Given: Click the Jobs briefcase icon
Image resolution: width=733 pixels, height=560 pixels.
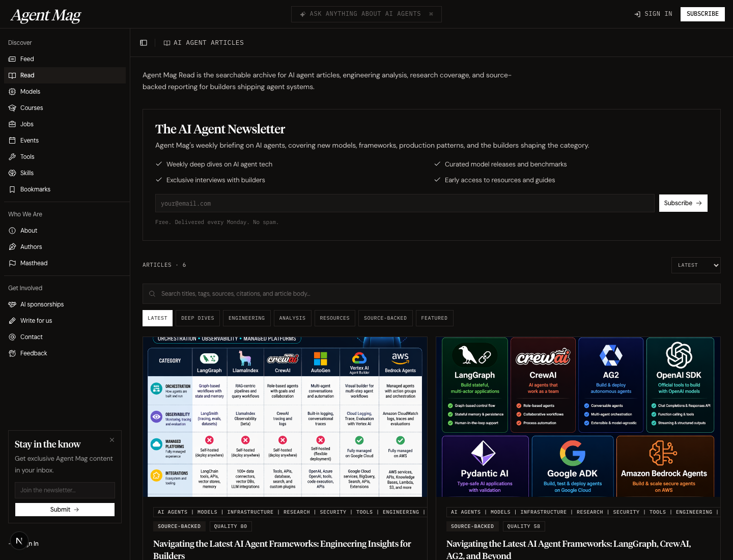Looking at the screenshot, I should [12, 124].
